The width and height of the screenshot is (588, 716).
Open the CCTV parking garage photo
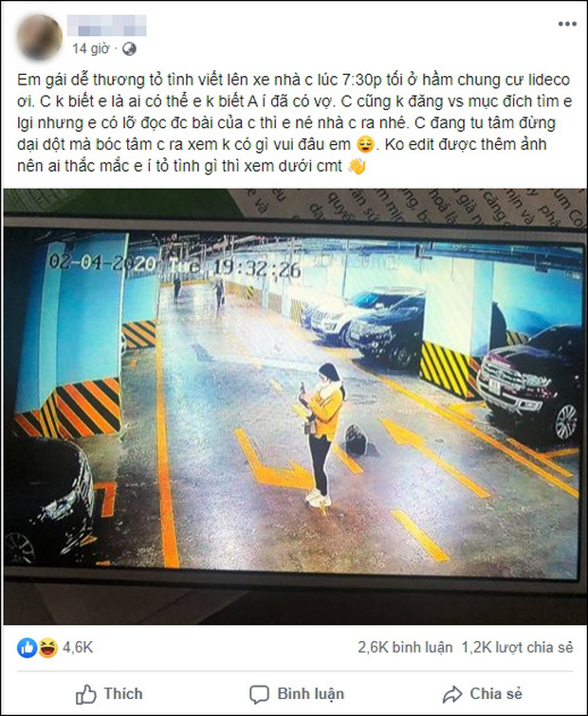click(x=294, y=407)
